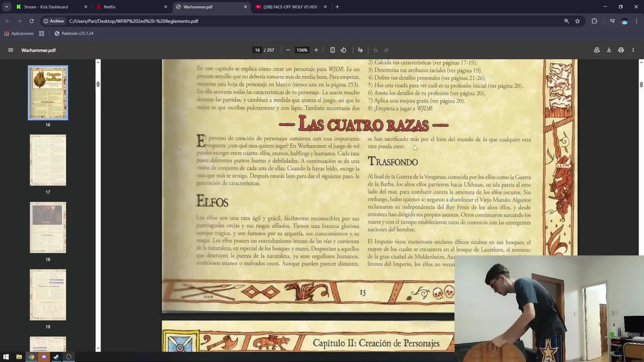
Task: Click the 'Trasfondo' heading
Action: click(393, 161)
